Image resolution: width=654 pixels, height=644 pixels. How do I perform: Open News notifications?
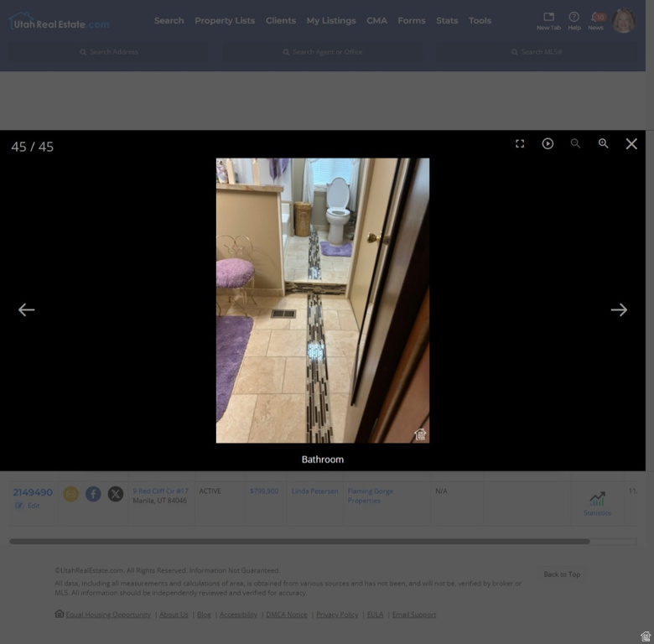[x=596, y=20]
